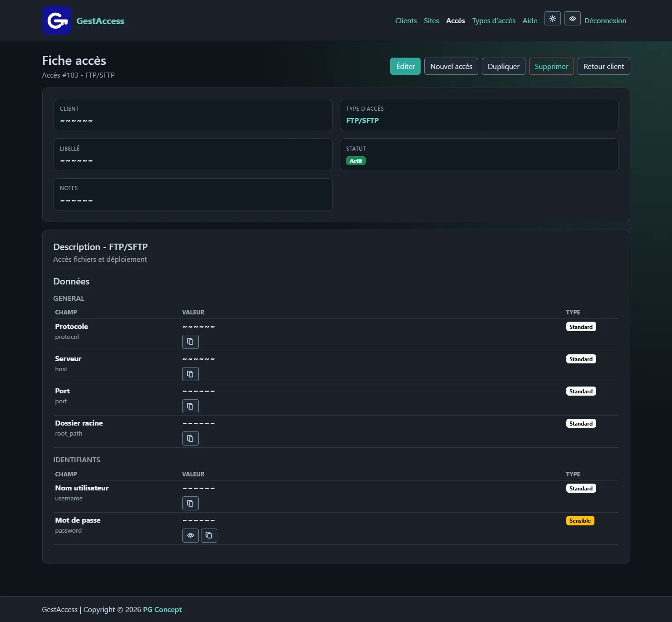Screen dimensions: 672x622
Task: Click the Supprimer button
Action: 551,66
